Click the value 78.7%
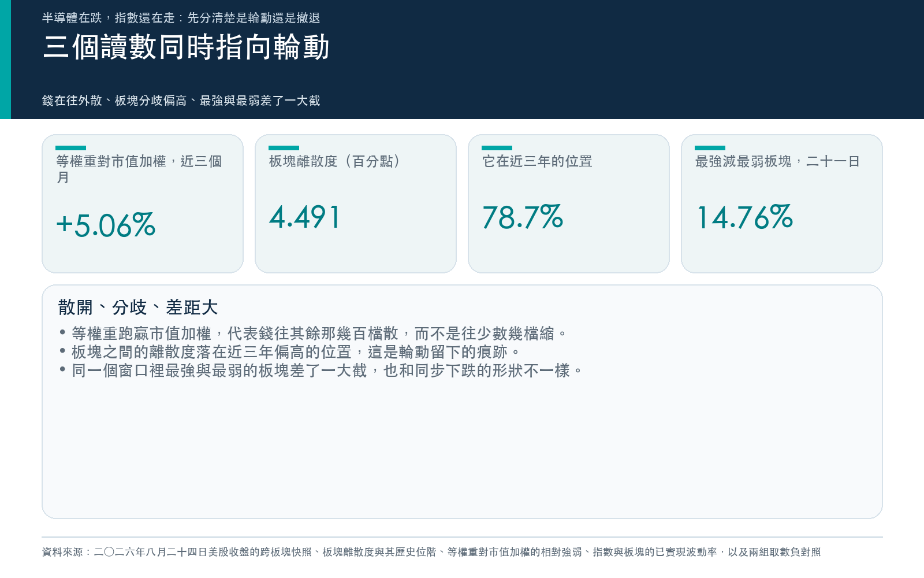The image size is (924, 578). point(523,217)
